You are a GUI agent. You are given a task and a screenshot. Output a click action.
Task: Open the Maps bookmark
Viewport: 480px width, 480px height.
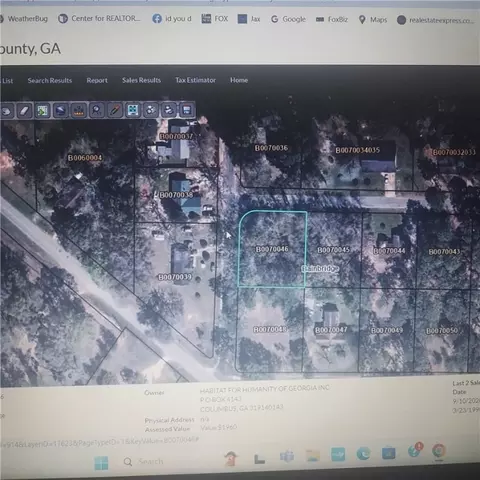tap(373, 20)
